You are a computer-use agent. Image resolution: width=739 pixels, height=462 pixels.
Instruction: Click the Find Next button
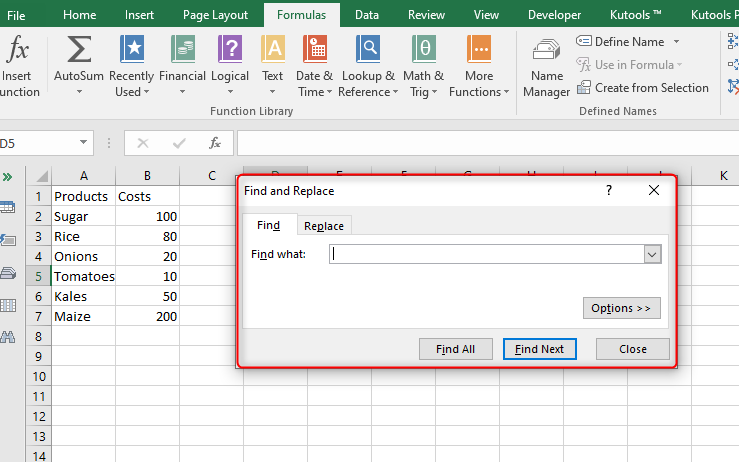pyautogui.click(x=540, y=349)
